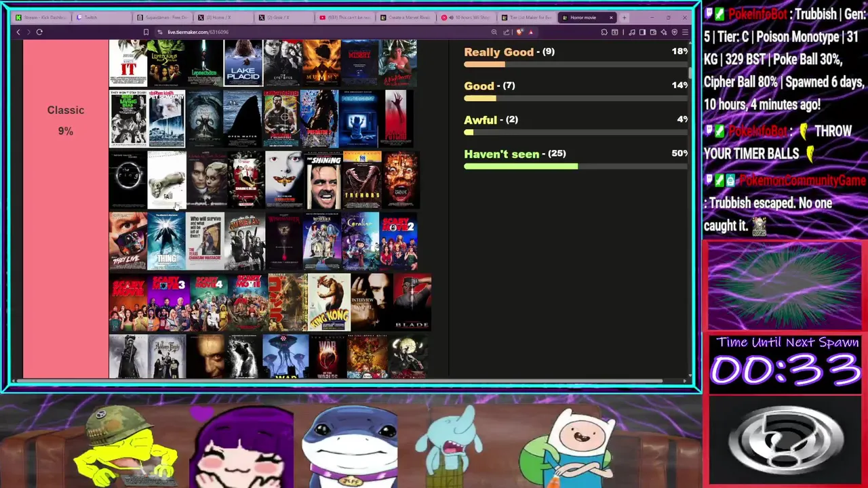Select the Night of the Living Dead poster
This screenshot has width=868, height=488.
coord(128,119)
